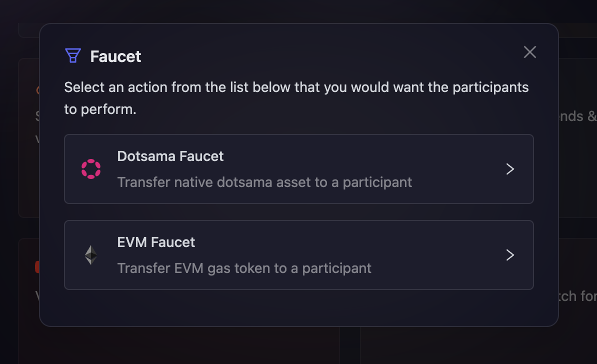Click the dotted circle Dotsama emblem
597x364 pixels.
(x=91, y=169)
